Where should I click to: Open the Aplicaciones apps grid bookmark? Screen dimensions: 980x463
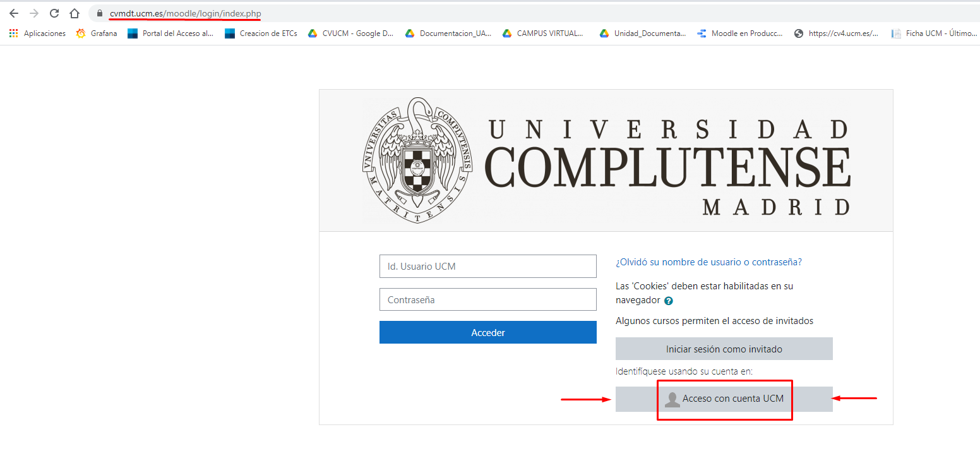click(x=37, y=33)
